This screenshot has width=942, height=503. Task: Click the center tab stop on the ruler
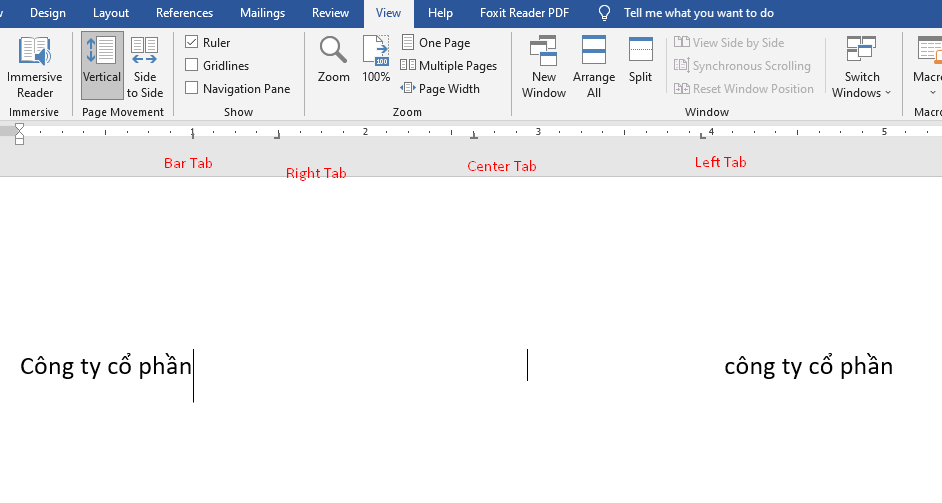474,136
